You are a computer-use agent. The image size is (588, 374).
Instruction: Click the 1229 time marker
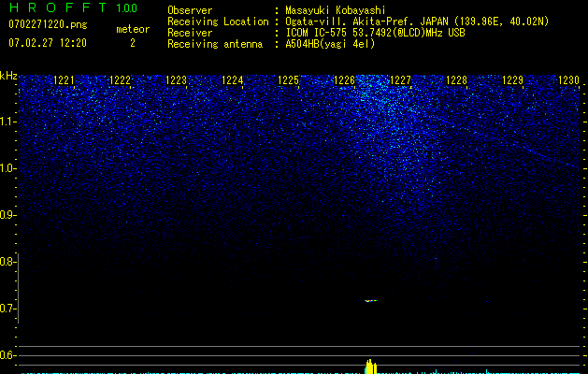[512, 80]
